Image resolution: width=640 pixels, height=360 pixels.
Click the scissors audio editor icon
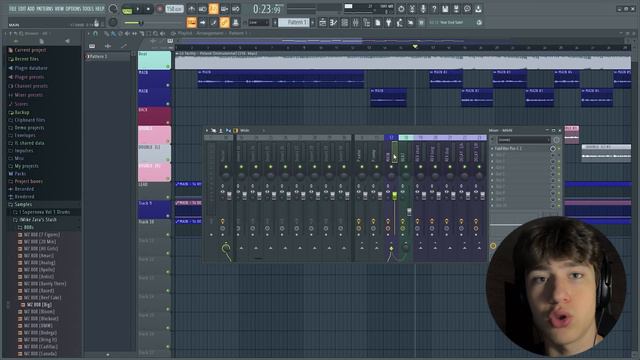coord(412,9)
